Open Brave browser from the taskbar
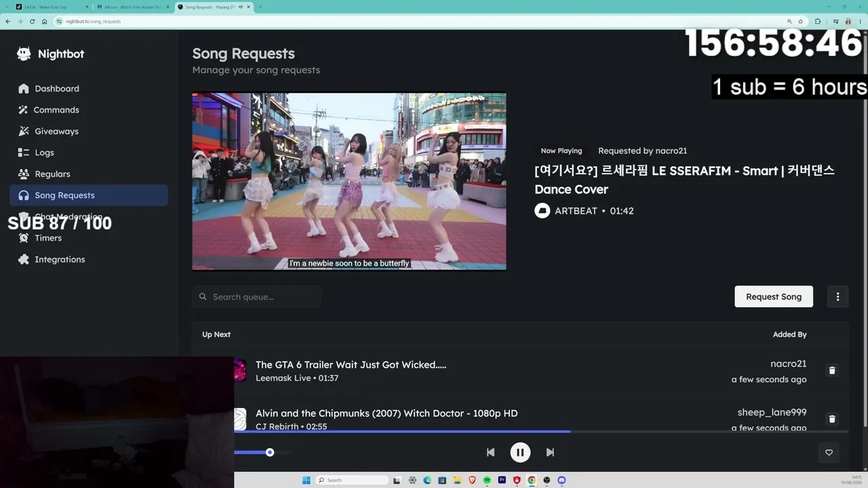The height and width of the screenshot is (488, 868). pyautogui.click(x=472, y=480)
